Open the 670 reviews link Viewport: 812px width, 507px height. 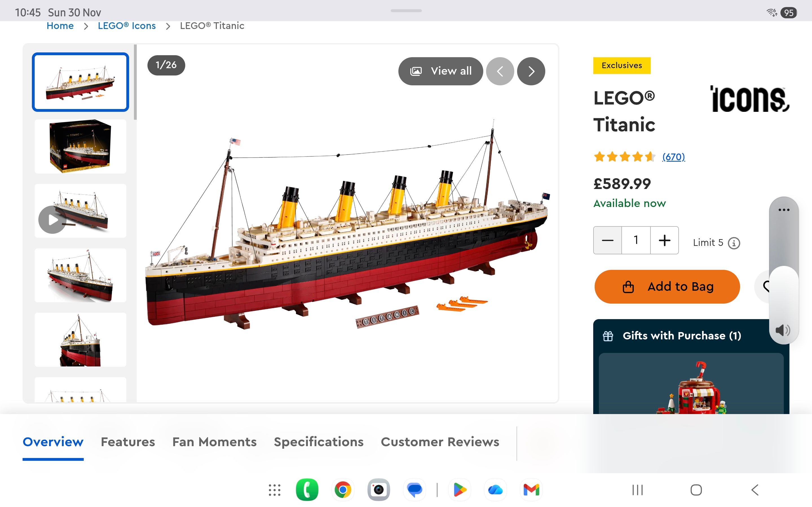click(x=673, y=157)
